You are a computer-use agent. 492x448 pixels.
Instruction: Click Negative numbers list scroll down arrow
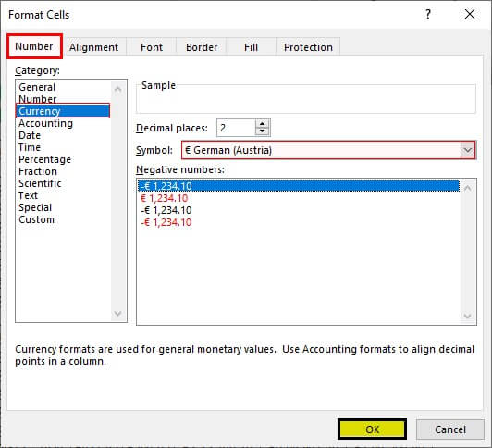pos(468,316)
